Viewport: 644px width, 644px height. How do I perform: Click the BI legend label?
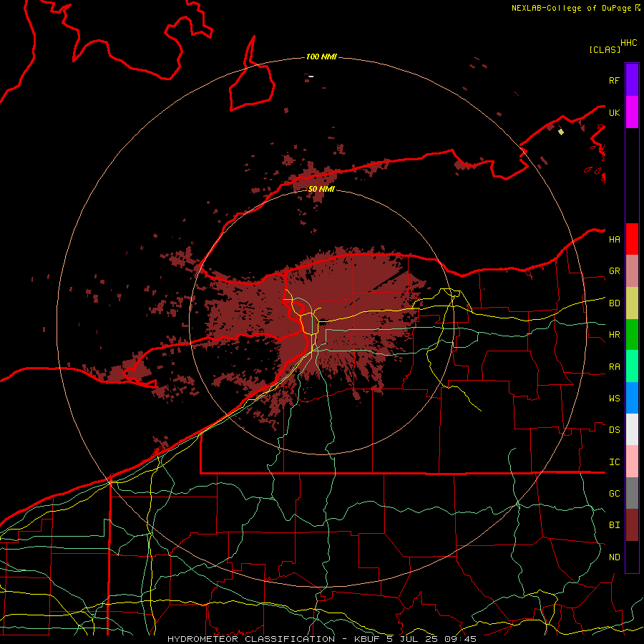614,525
